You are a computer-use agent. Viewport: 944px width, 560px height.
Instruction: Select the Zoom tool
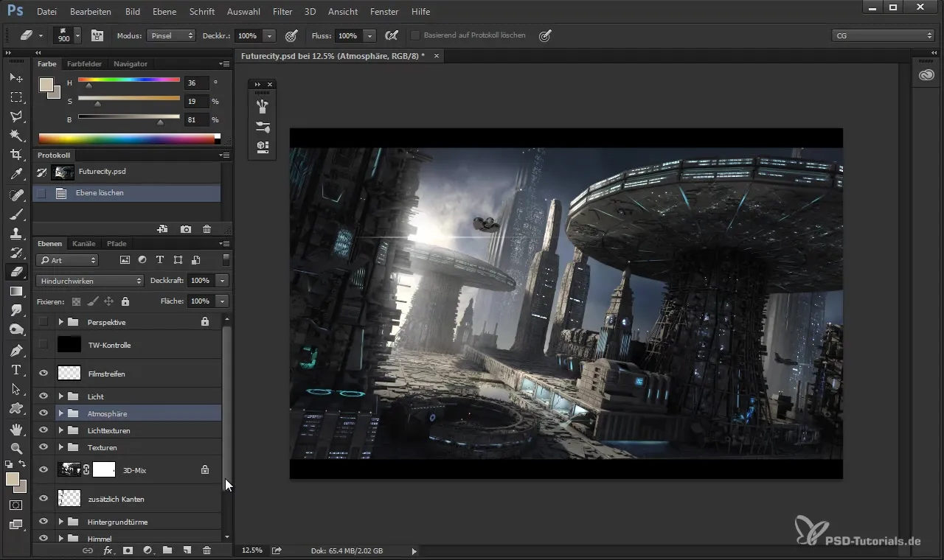coord(16,448)
